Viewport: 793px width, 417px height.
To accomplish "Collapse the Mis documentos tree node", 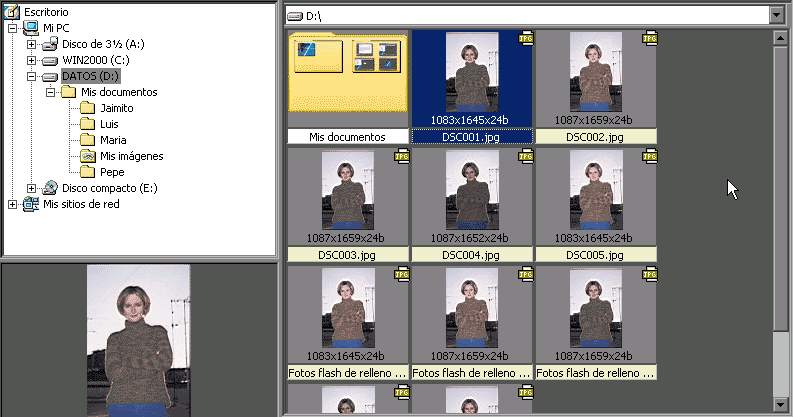I will coord(50,92).
